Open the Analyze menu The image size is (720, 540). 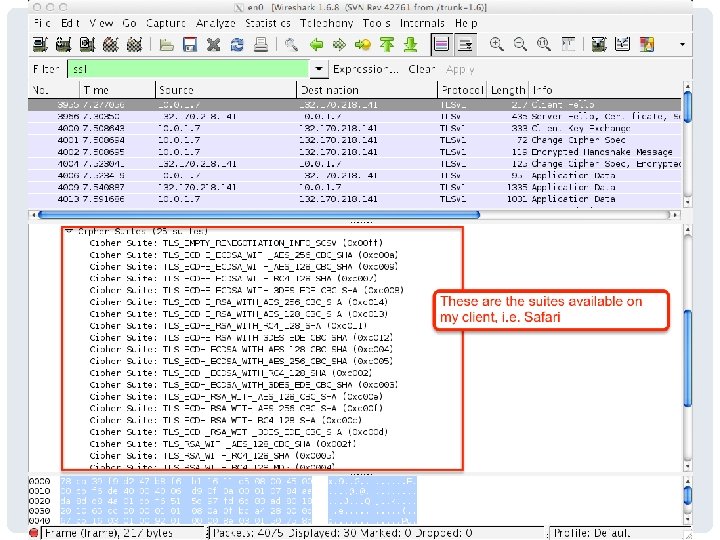(215, 23)
